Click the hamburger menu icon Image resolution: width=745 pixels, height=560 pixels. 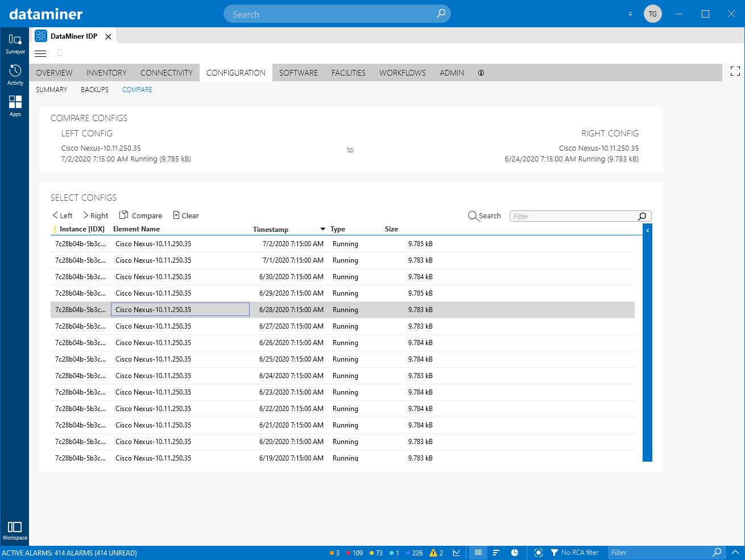pyautogui.click(x=40, y=53)
